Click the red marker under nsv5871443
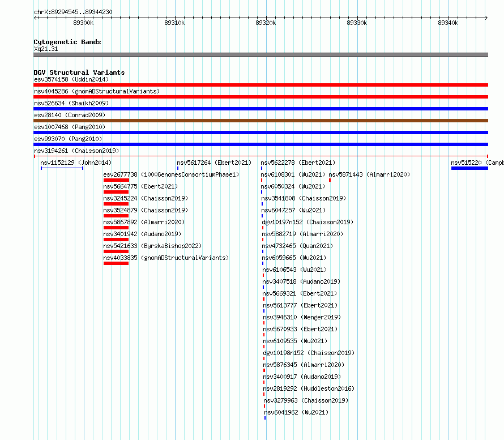 click(x=330, y=180)
